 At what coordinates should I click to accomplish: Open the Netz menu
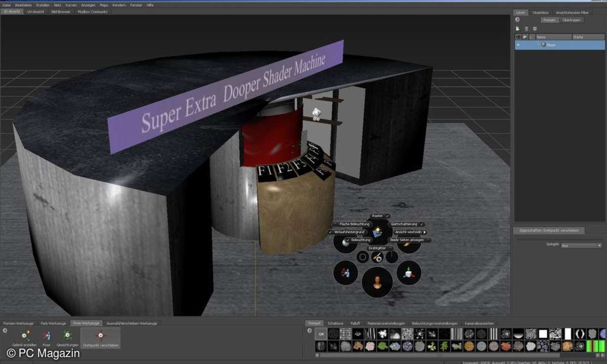pyautogui.click(x=58, y=5)
